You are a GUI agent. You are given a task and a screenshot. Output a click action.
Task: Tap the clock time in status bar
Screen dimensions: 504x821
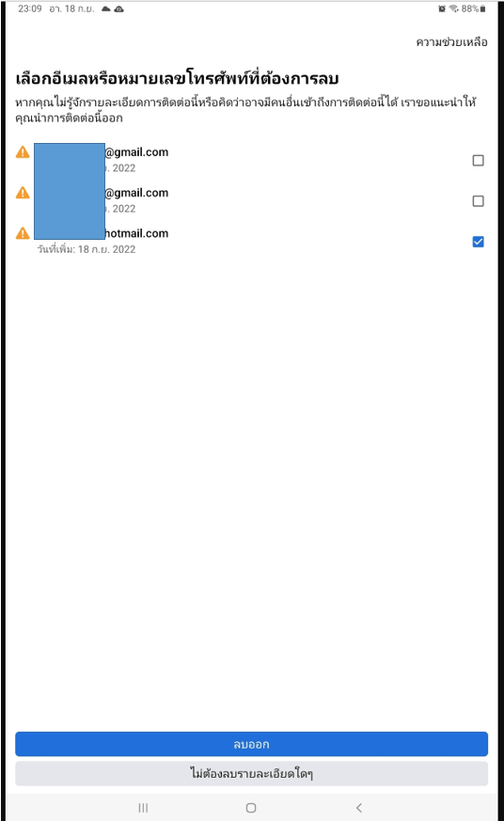pyautogui.click(x=30, y=8)
